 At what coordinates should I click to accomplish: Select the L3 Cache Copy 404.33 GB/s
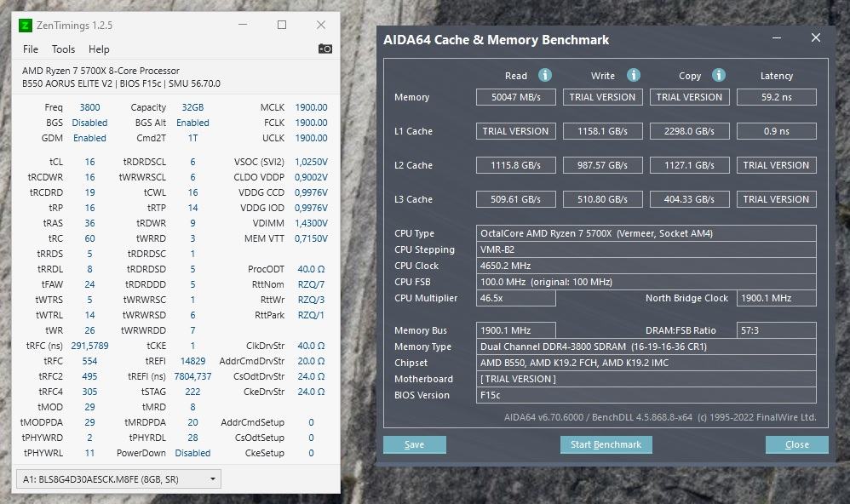[690, 199]
